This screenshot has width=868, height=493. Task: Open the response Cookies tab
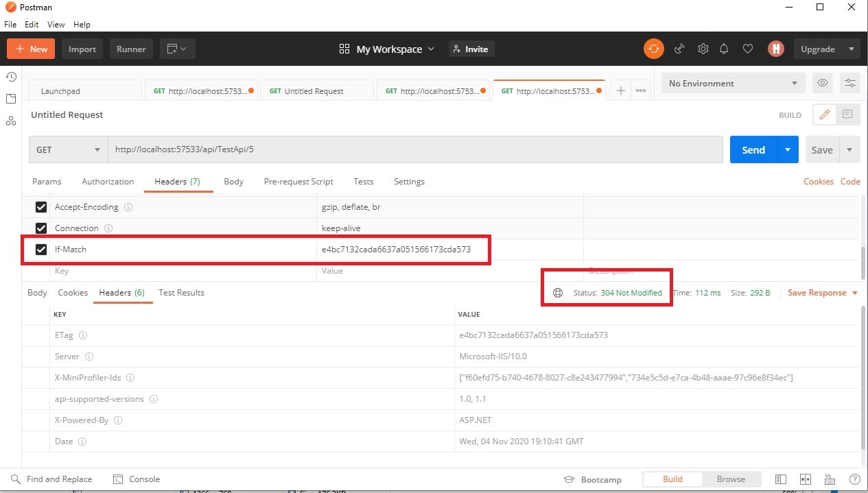pos(72,293)
